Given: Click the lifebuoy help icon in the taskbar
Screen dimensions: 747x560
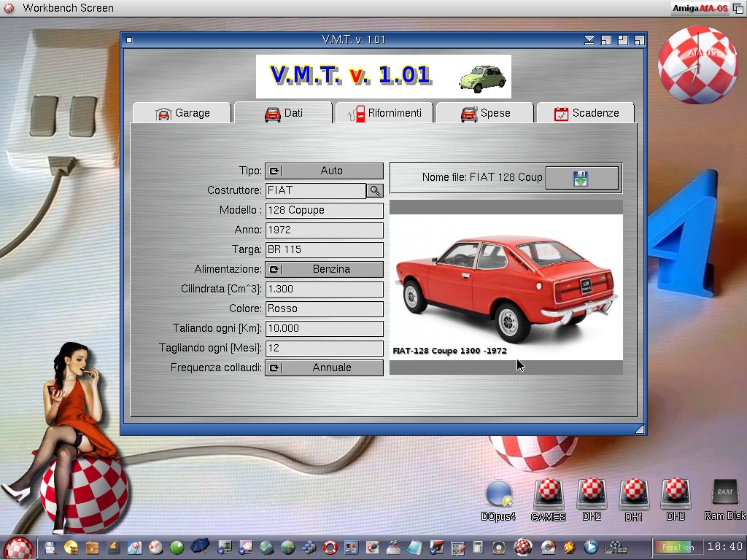Looking at the screenshot, I should [x=330, y=547].
